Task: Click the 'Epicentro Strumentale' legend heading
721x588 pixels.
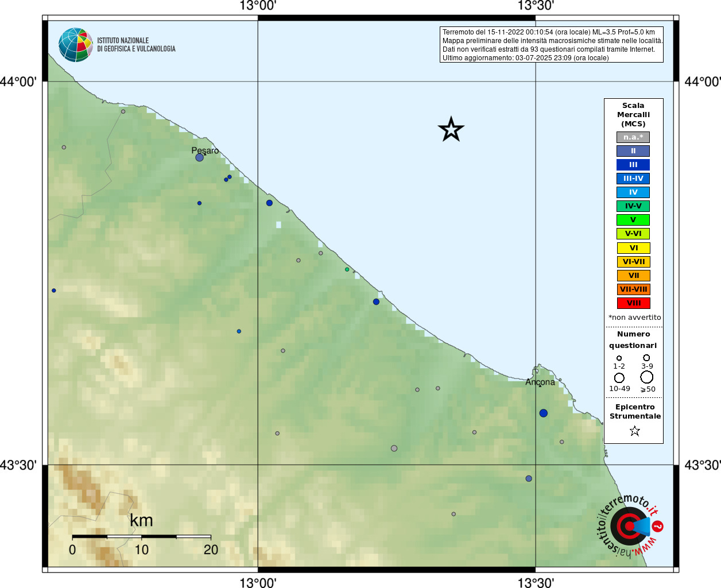Action: coord(635,412)
